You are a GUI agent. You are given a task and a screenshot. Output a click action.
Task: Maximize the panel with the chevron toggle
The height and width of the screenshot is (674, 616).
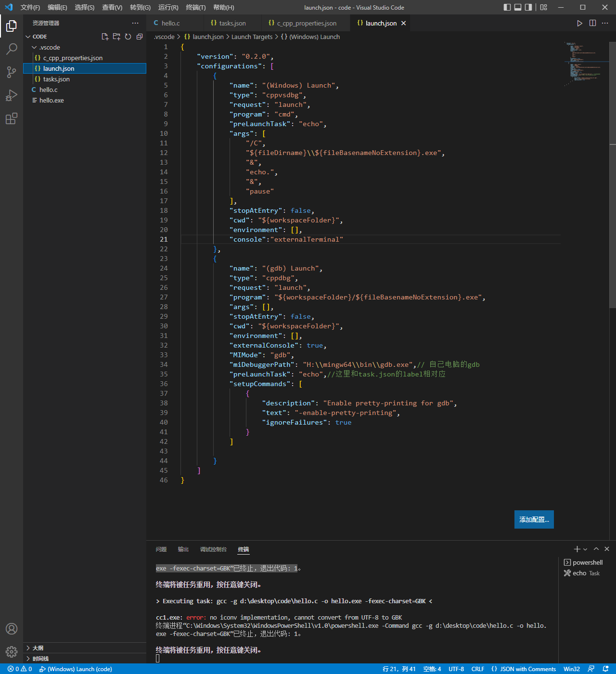click(596, 549)
